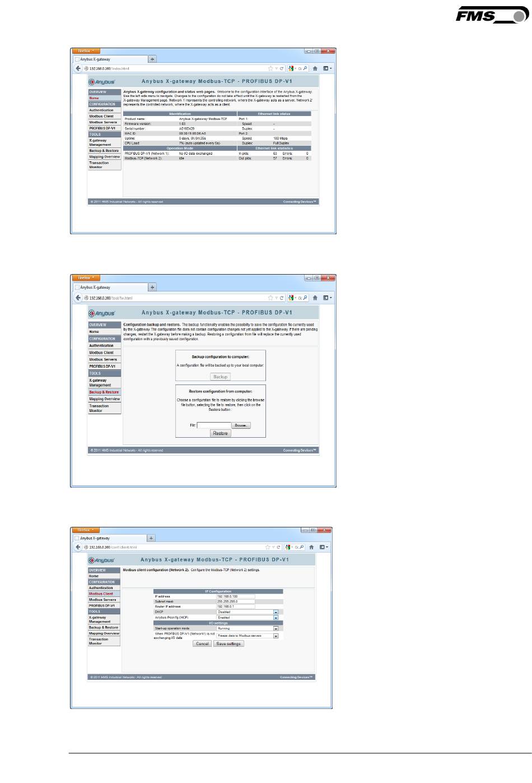This screenshot has height=783, width=532.
Task: Click Anybus logo on Backup & Restore page
Action: click(102, 313)
